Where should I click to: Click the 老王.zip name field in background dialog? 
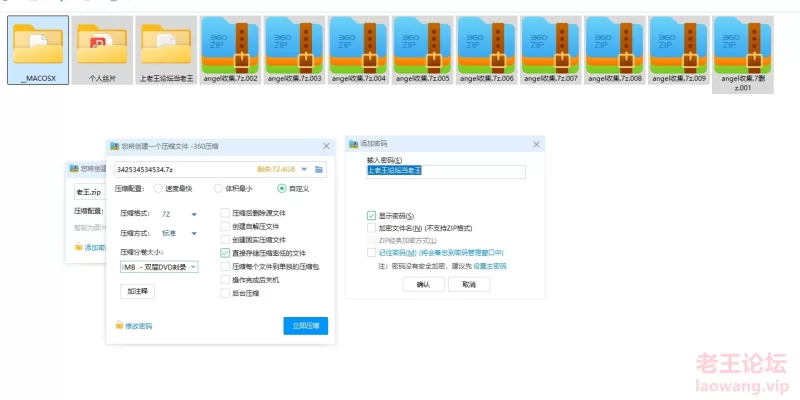90,192
